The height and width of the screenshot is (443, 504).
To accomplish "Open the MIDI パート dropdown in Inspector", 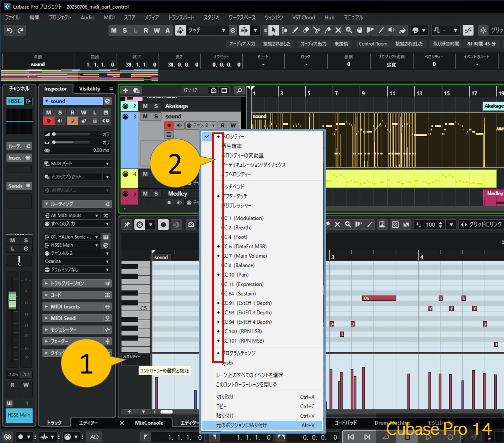I will [77, 164].
